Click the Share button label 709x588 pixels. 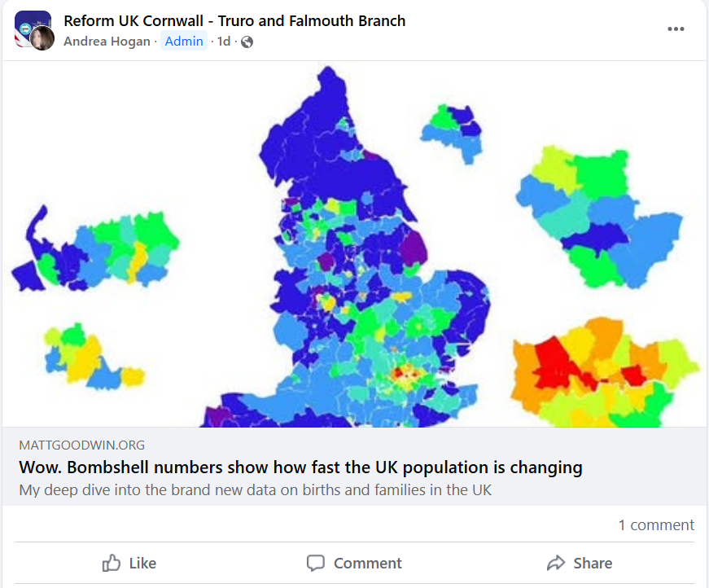[x=593, y=563]
